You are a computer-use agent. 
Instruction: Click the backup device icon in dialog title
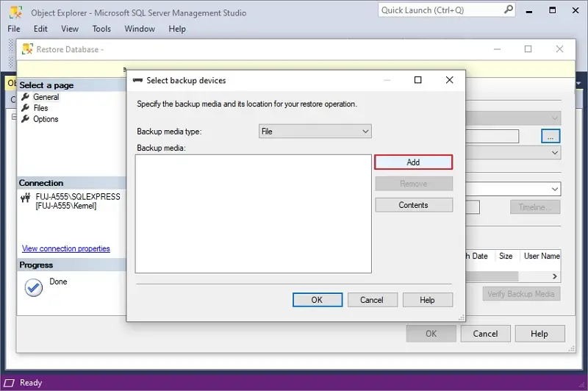(137, 80)
